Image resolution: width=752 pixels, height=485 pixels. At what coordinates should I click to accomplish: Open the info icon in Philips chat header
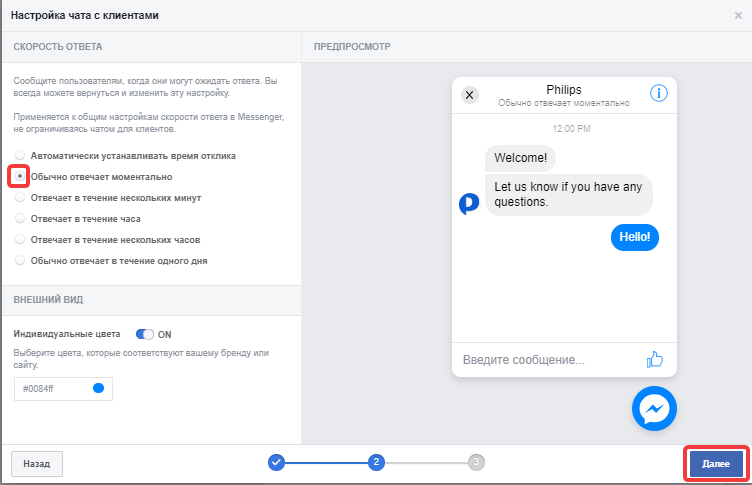pyautogui.click(x=658, y=93)
